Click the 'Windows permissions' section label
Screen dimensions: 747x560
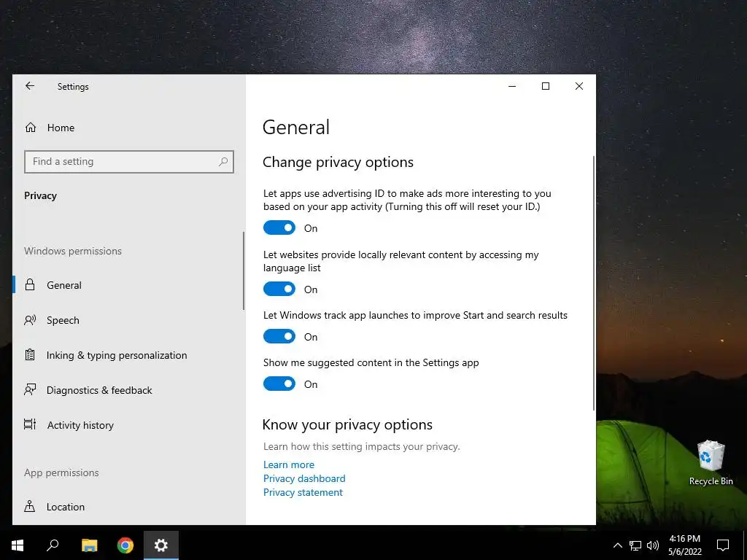(73, 251)
